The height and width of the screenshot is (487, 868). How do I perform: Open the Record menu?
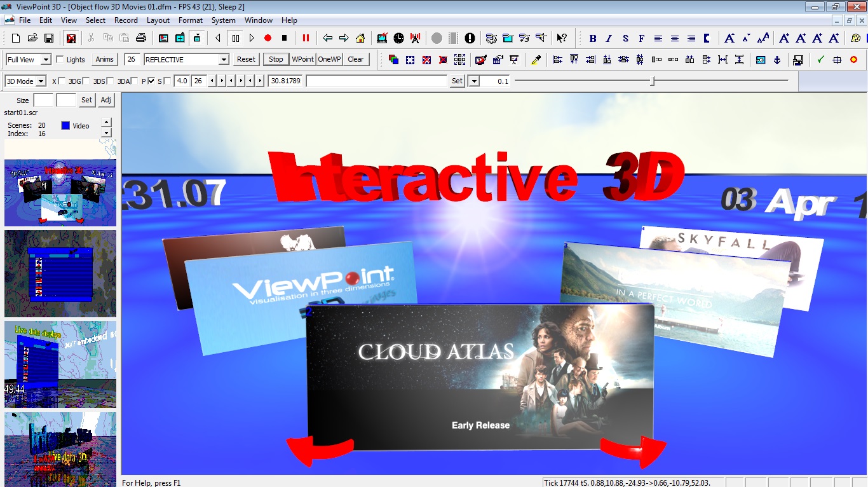point(126,20)
